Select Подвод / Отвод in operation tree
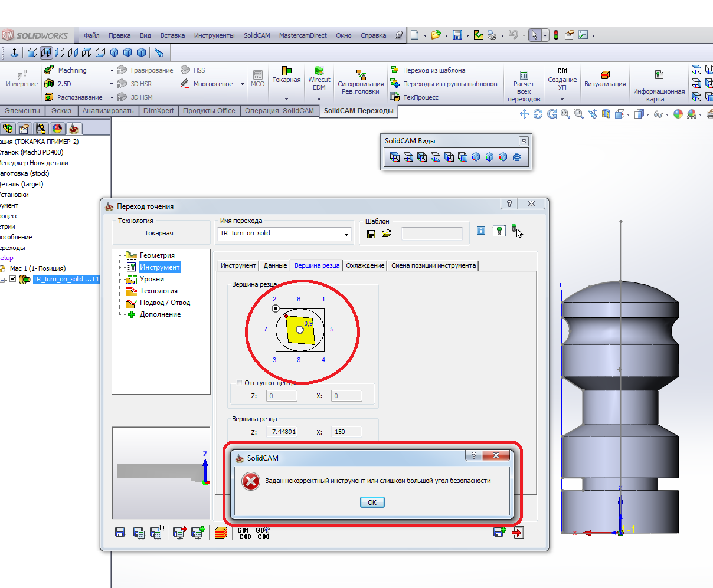 165,303
